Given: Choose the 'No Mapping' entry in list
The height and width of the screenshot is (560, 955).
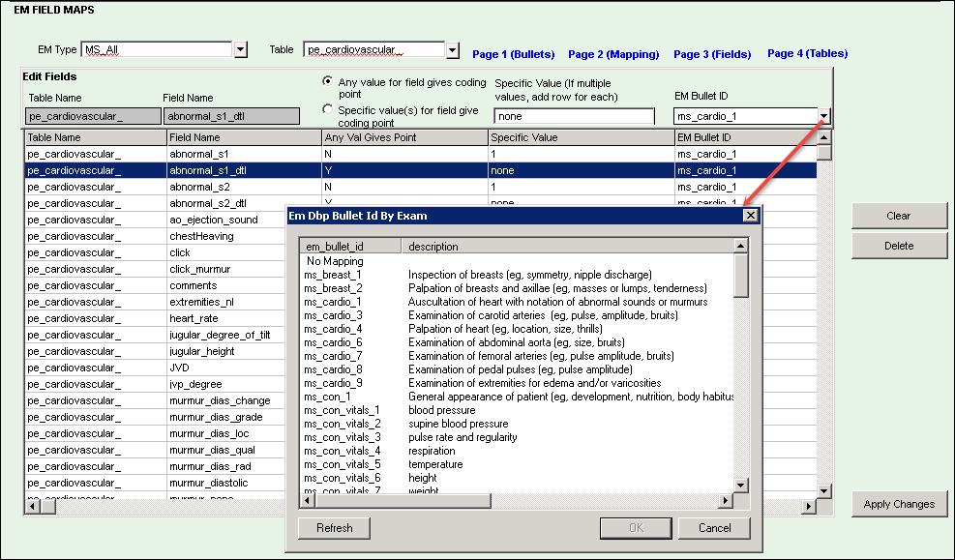Looking at the screenshot, I should coord(335,261).
